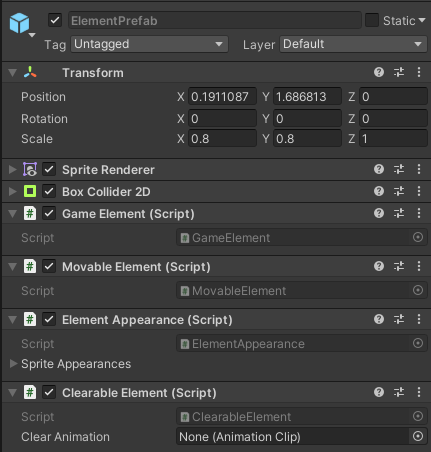The width and height of the screenshot is (431, 452).
Task: Open the Static dropdown arrow
Action: [x=422, y=20]
